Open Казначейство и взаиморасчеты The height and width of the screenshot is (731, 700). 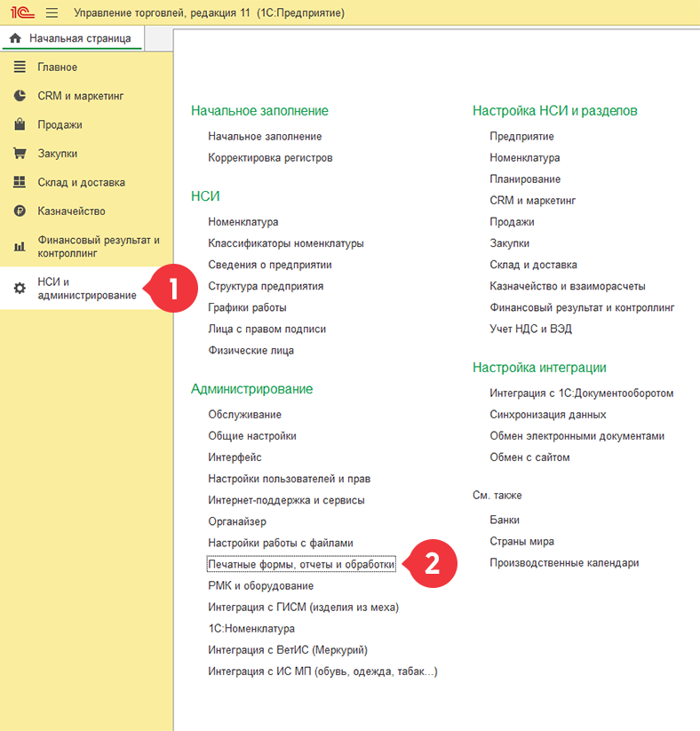568,286
